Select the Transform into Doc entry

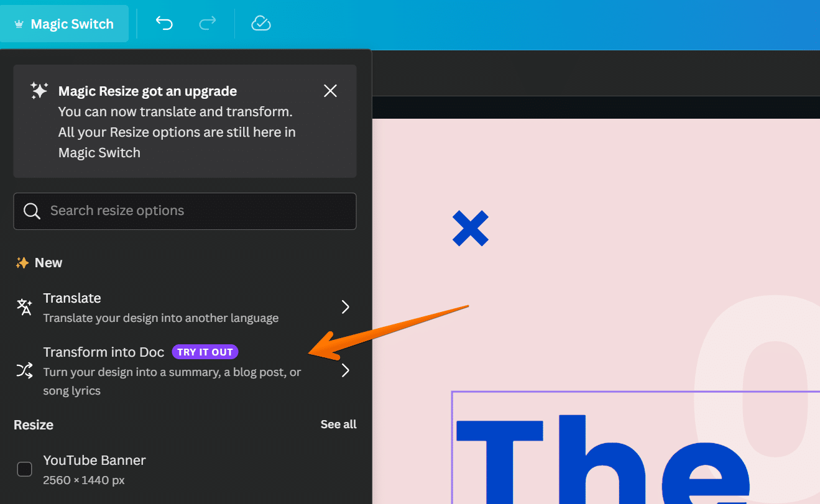tap(103, 352)
